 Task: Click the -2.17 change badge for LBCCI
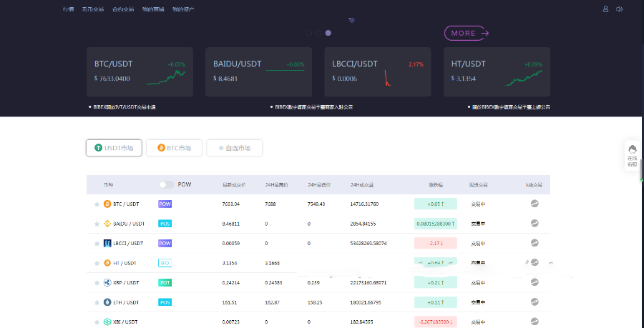(x=435, y=243)
